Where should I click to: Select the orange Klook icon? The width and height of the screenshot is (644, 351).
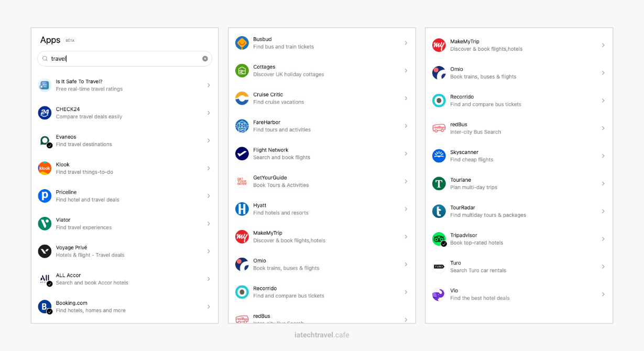point(45,168)
